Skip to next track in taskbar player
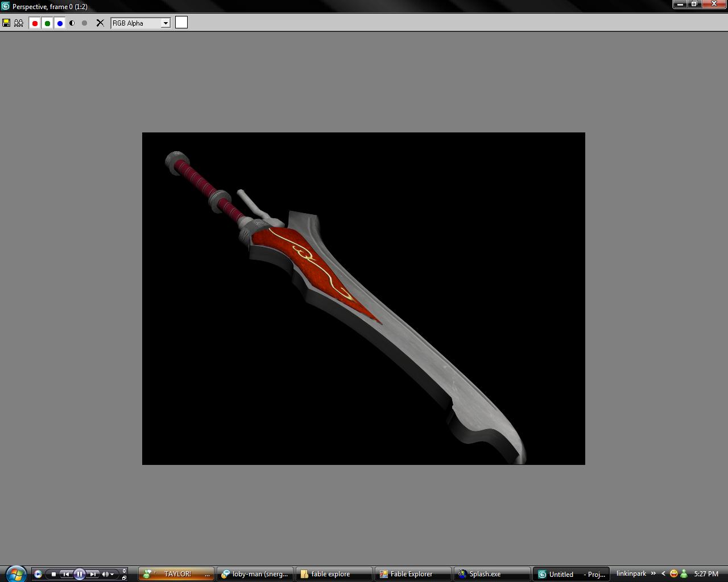This screenshot has width=728, height=582. pyautogui.click(x=93, y=574)
